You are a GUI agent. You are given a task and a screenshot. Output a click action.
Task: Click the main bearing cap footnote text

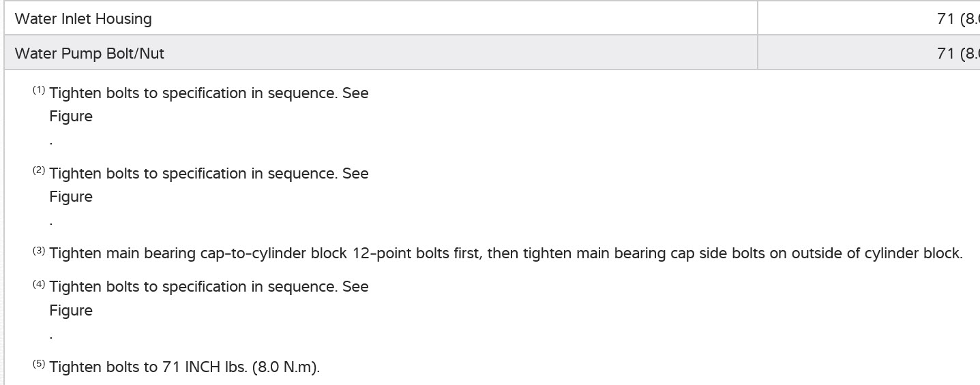tap(505, 254)
